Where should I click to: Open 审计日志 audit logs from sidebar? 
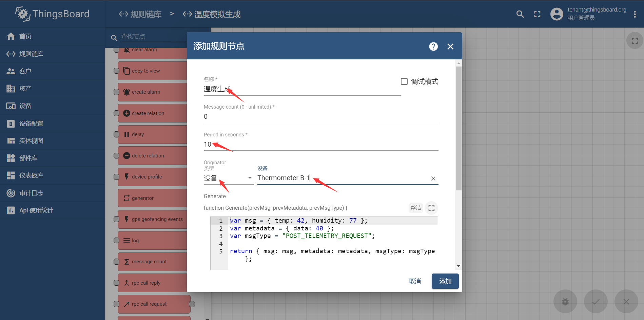pyautogui.click(x=11, y=193)
